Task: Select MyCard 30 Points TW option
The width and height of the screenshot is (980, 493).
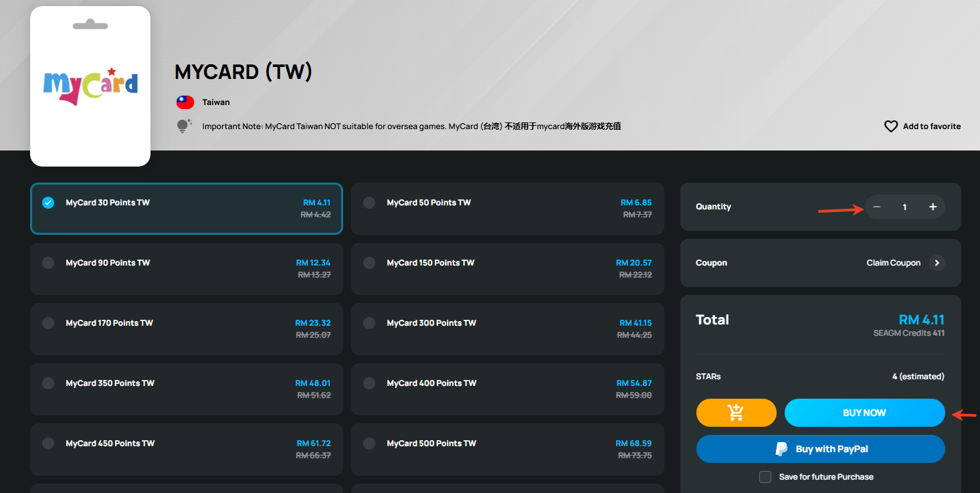Action: [x=187, y=209]
